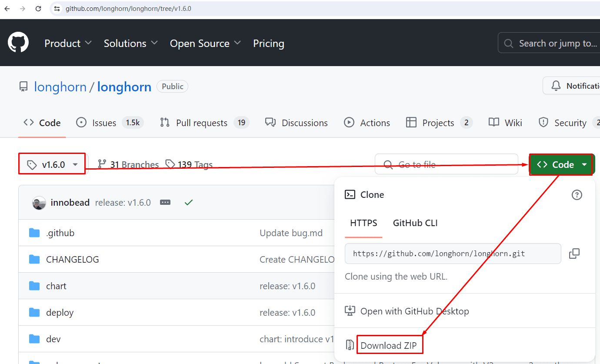Click the browser forward arrow

click(x=23, y=9)
